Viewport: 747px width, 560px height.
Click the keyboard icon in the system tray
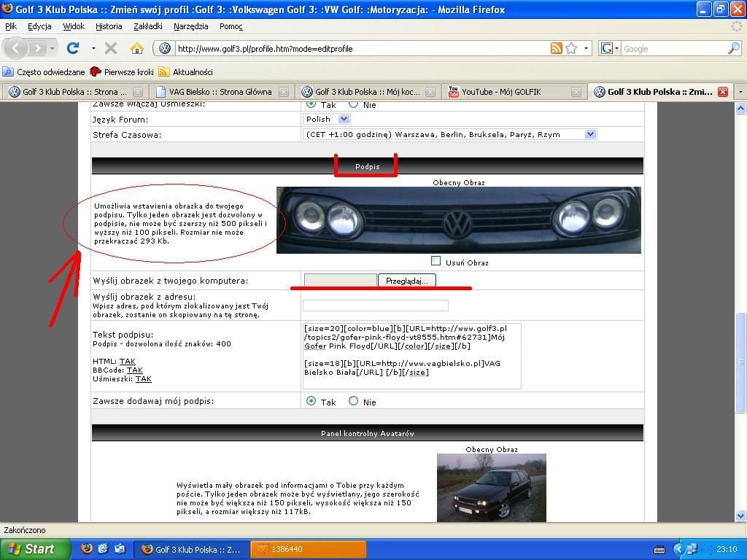pyautogui.click(x=659, y=550)
